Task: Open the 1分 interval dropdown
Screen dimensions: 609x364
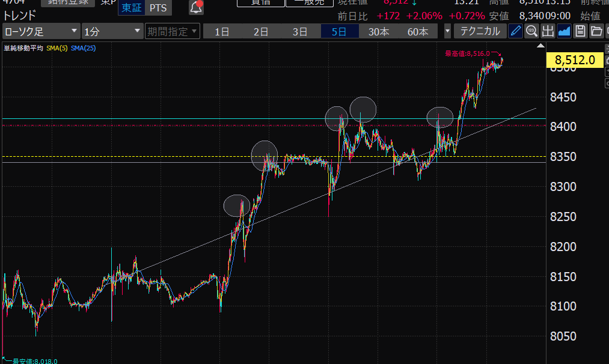Action: coord(112,31)
